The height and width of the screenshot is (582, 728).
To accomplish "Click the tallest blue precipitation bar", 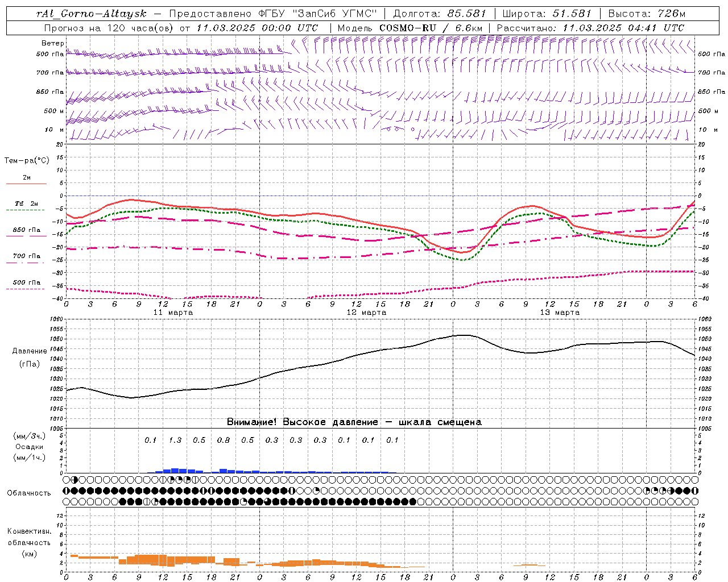I will [175, 471].
